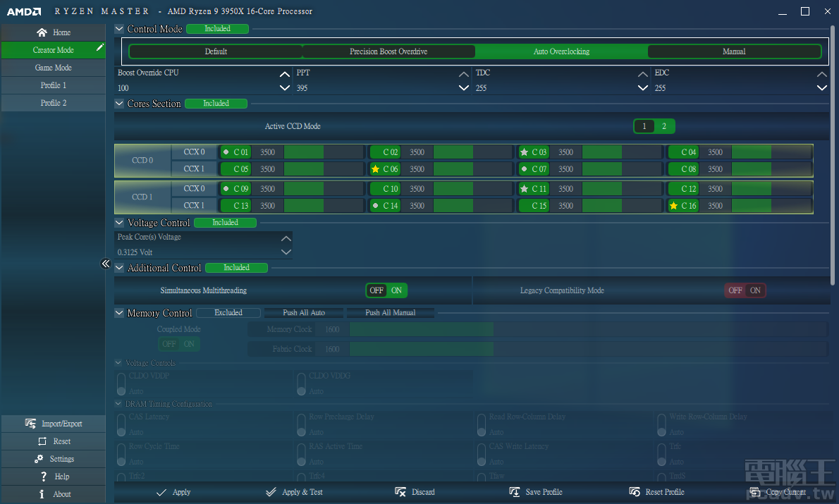Switch to Game Mode profile
The width and height of the screenshot is (839, 504).
point(53,68)
